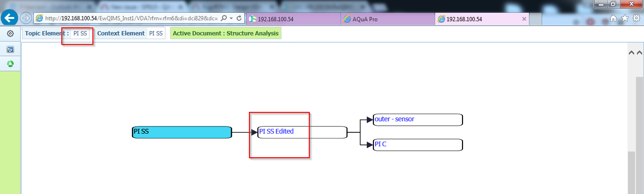Viewport: 644px width, 194px height.
Task: Open browser Home page icon
Action: tap(613, 18)
